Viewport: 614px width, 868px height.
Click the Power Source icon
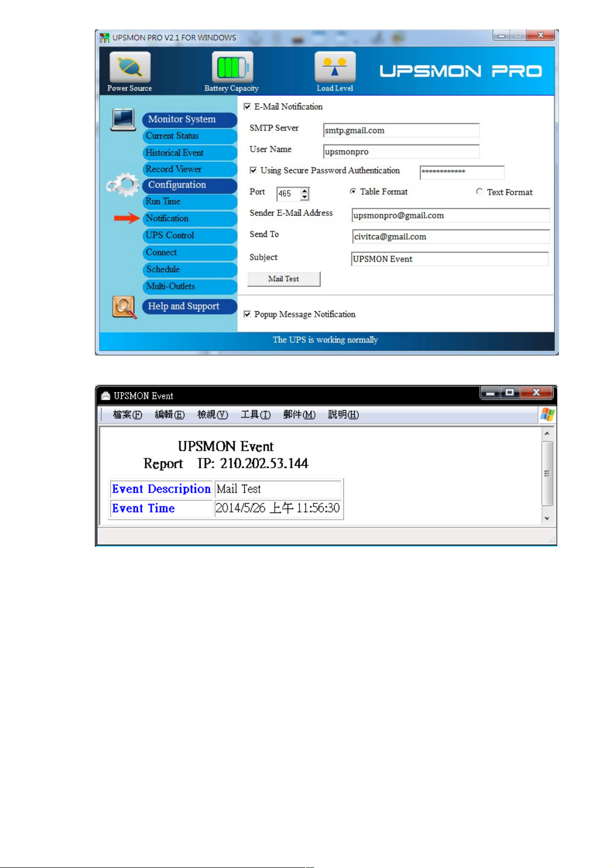[x=130, y=67]
